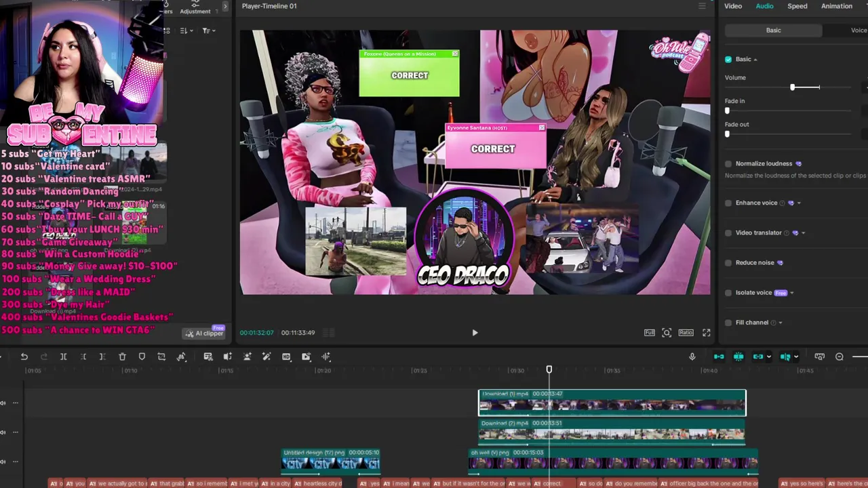Enable the Video translator checkbox
Image resolution: width=868 pixels, height=488 pixels.
(728, 232)
